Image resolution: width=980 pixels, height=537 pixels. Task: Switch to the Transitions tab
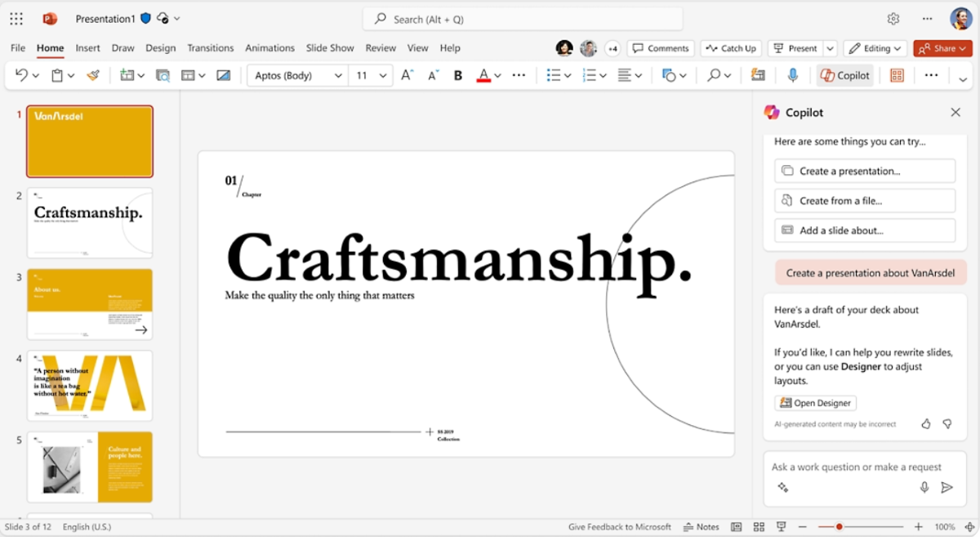(x=211, y=48)
